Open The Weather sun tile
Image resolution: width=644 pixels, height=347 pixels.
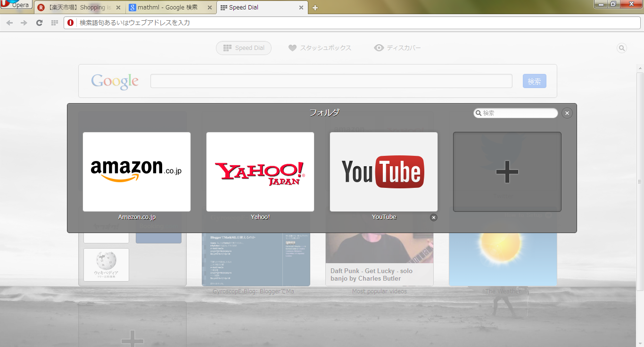point(503,259)
